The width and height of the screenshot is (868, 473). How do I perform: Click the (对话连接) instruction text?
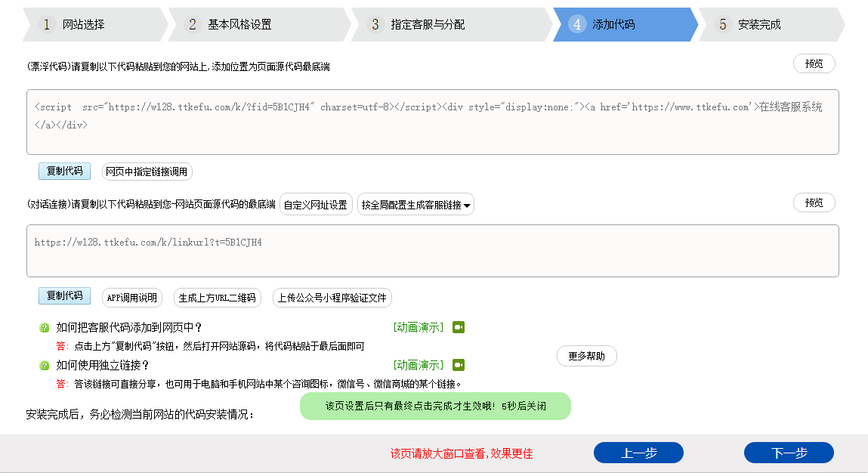pos(151,204)
